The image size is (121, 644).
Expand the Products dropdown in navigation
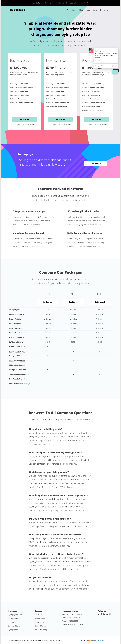tap(71, 10)
